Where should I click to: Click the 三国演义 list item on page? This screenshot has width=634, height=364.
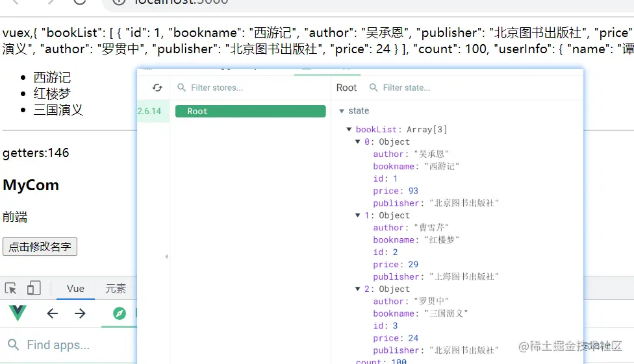tap(58, 110)
